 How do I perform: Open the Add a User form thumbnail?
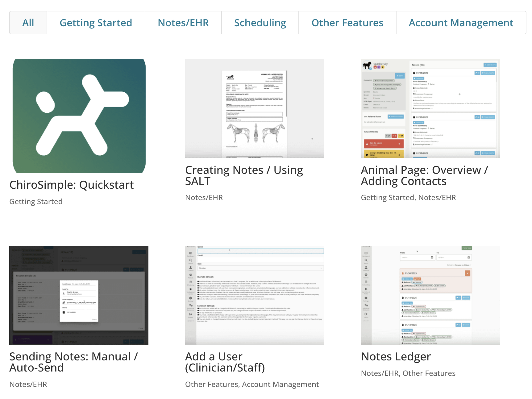click(255, 295)
